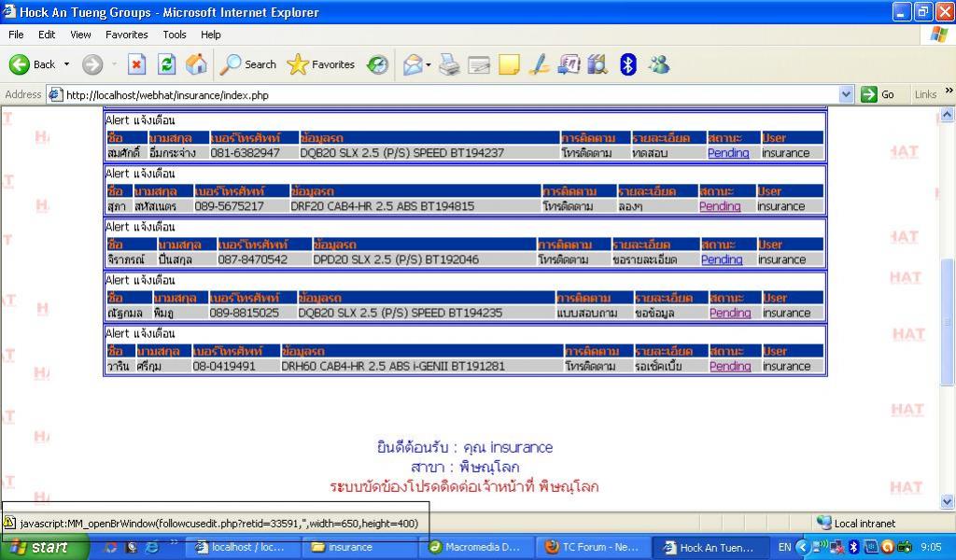
Task: Click the Windows flag logo throbber
Action: pyautogui.click(x=939, y=35)
